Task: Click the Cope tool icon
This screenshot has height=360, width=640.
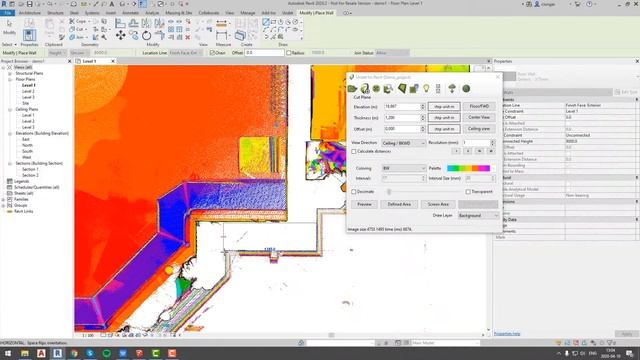Action: (x=72, y=21)
